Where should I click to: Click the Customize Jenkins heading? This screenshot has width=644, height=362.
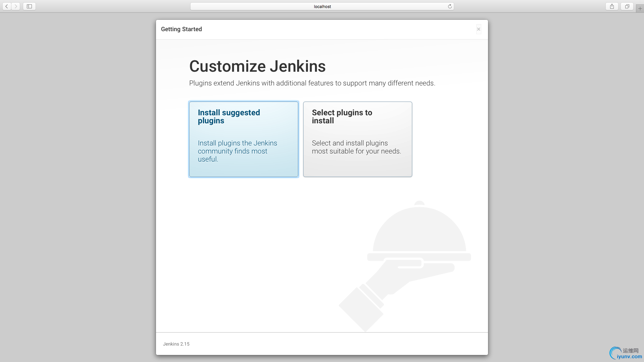click(x=257, y=66)
